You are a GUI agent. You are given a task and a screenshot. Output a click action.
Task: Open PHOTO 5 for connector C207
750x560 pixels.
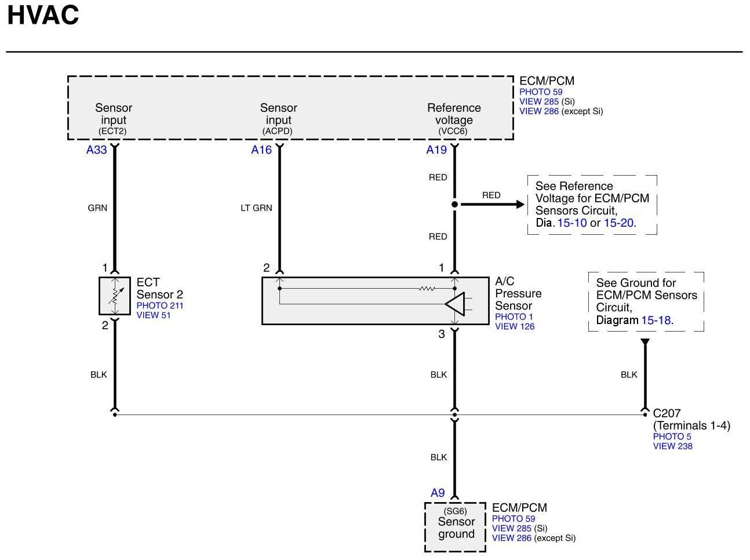coord(672,437)
